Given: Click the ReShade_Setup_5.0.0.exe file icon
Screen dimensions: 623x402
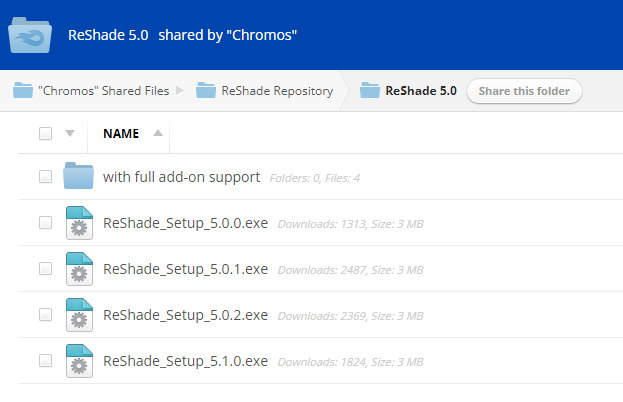Looking at the screenshot, I should (x=78, y=223).
